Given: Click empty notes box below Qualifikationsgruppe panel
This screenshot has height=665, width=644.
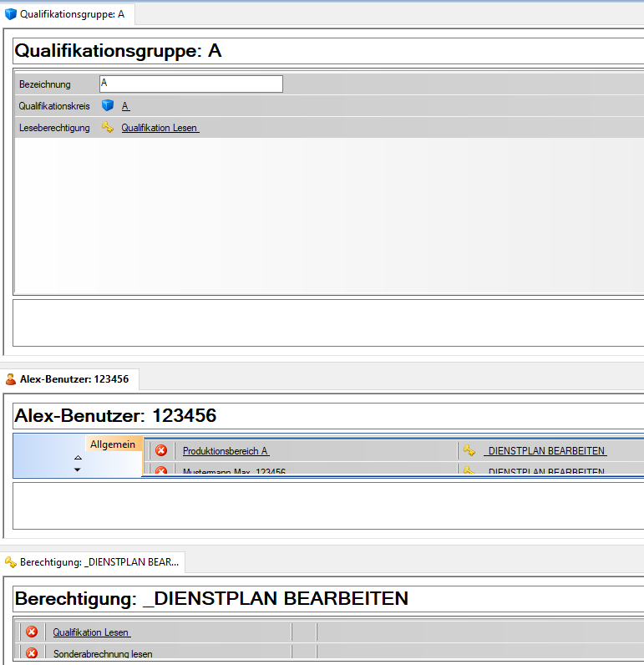Looking at the screenshot, I should (x=326, y=322).
